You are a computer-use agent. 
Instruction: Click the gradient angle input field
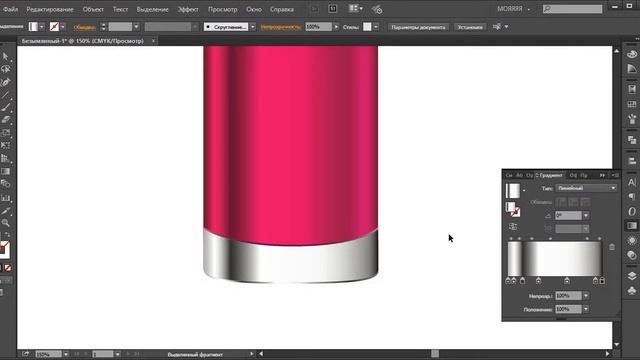[568, 216]
